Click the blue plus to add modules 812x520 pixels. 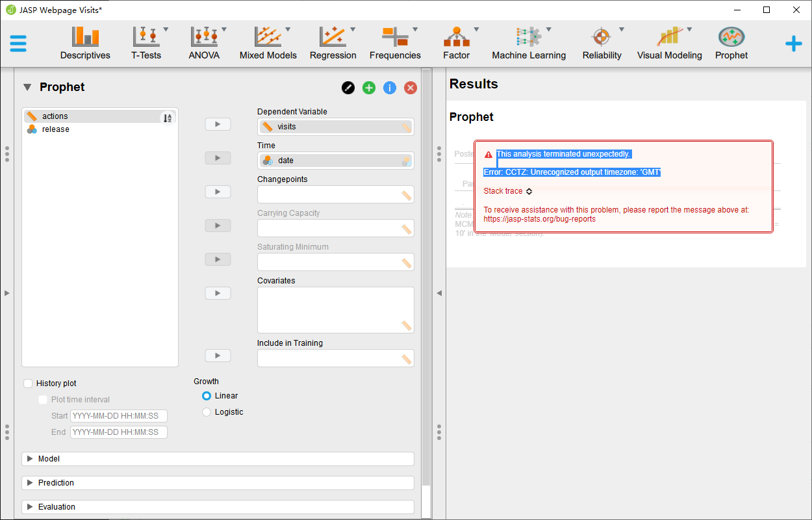793,43
